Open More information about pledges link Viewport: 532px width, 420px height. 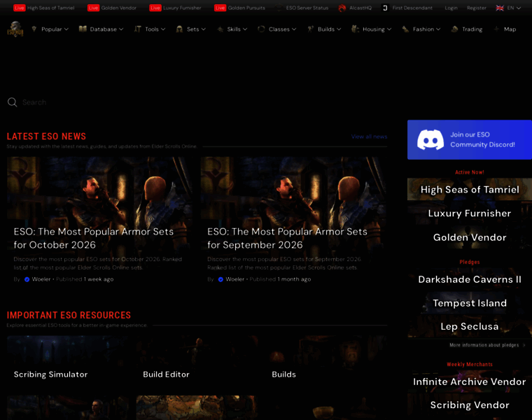(x=487, y=345)
